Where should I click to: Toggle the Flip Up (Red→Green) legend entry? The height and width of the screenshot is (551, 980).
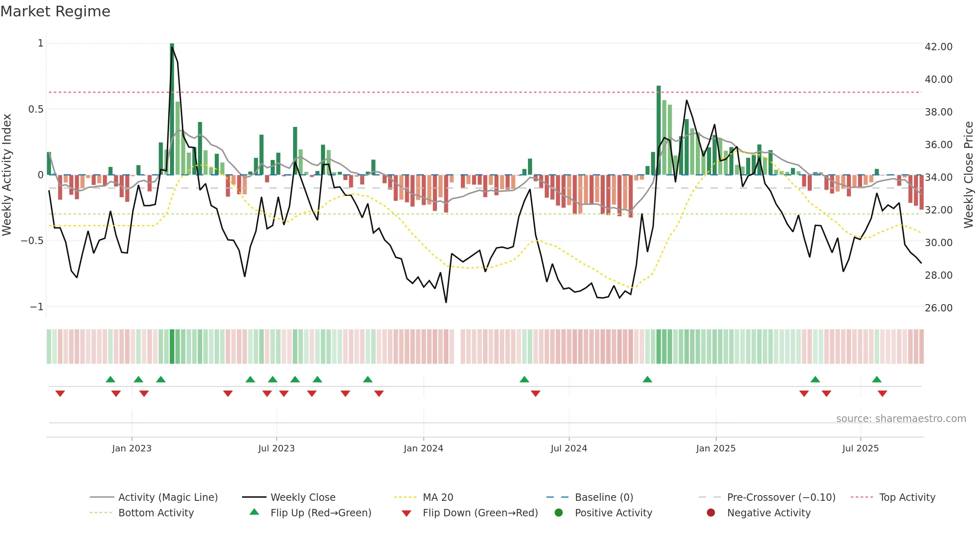(310, 513)
